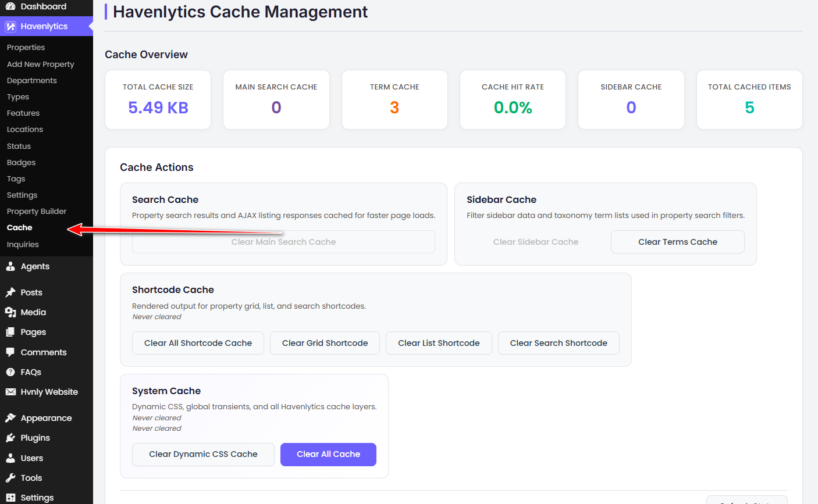The width and height of the screenshot is (818, 504).
Task: Click Clear Sidebar Cache button
Action: click(536, 242)
